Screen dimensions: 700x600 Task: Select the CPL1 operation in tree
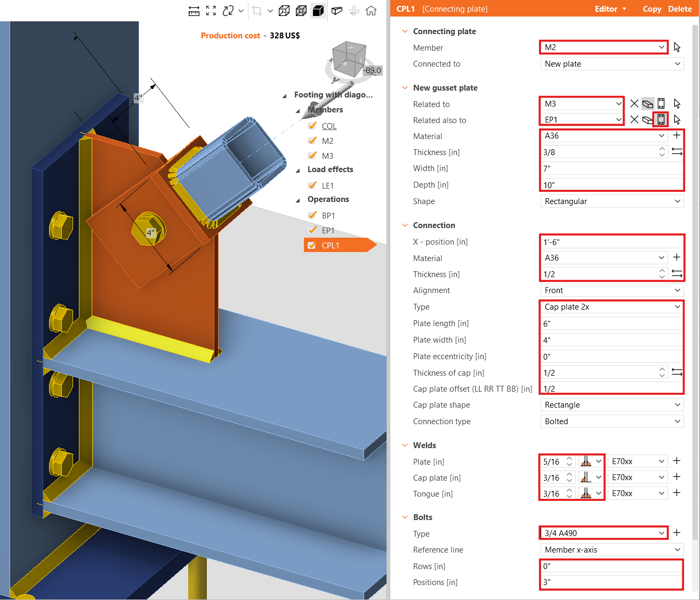coord(331,246)
